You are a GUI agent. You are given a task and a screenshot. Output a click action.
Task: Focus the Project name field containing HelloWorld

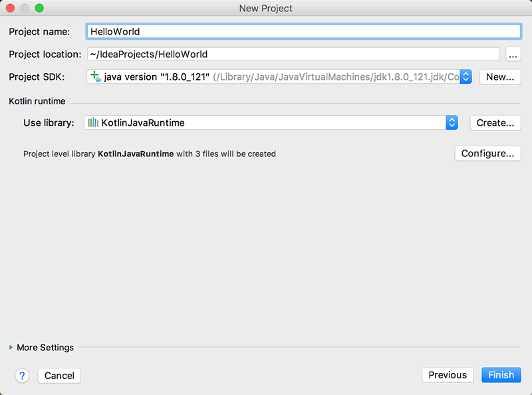coord(303,31)
